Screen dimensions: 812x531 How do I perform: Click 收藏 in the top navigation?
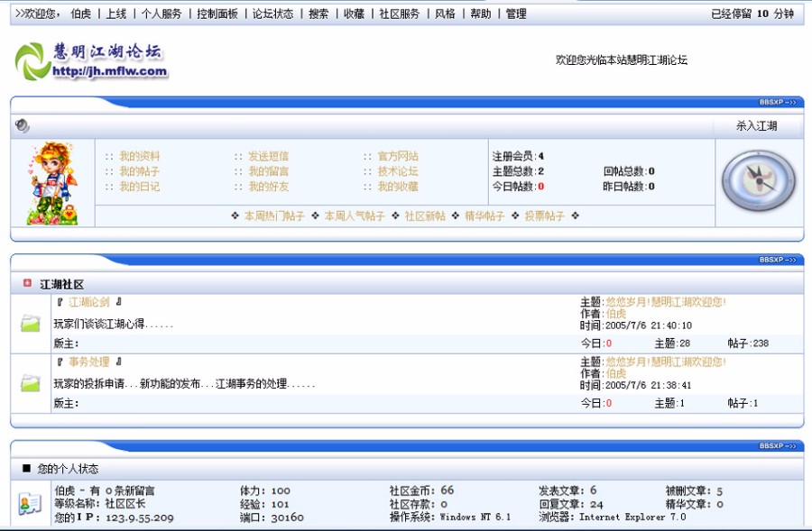click(x=355, y=14)
